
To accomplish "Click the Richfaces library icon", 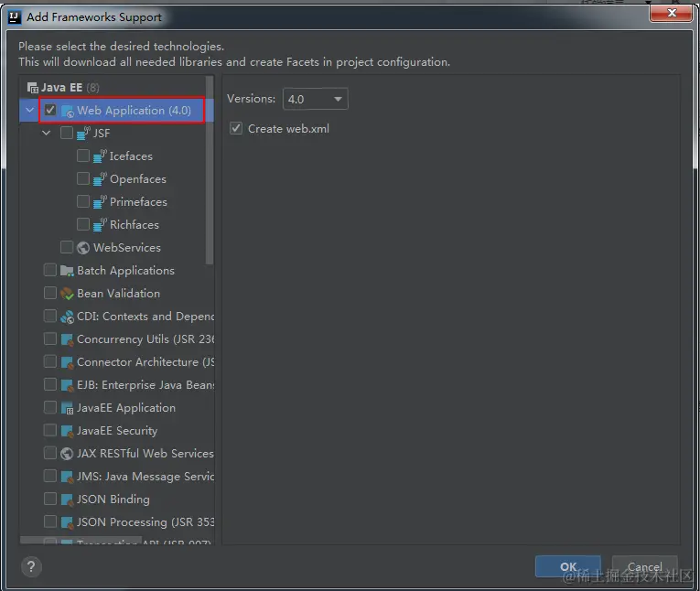I will (100, 224).
